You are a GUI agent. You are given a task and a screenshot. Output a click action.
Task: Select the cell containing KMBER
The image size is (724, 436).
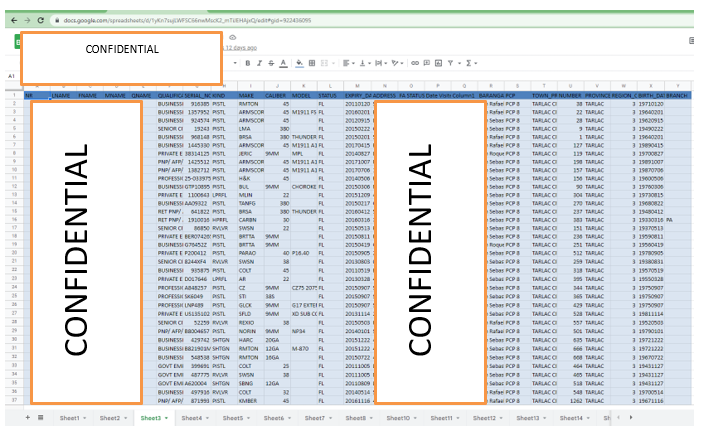(x=251, y=401)
